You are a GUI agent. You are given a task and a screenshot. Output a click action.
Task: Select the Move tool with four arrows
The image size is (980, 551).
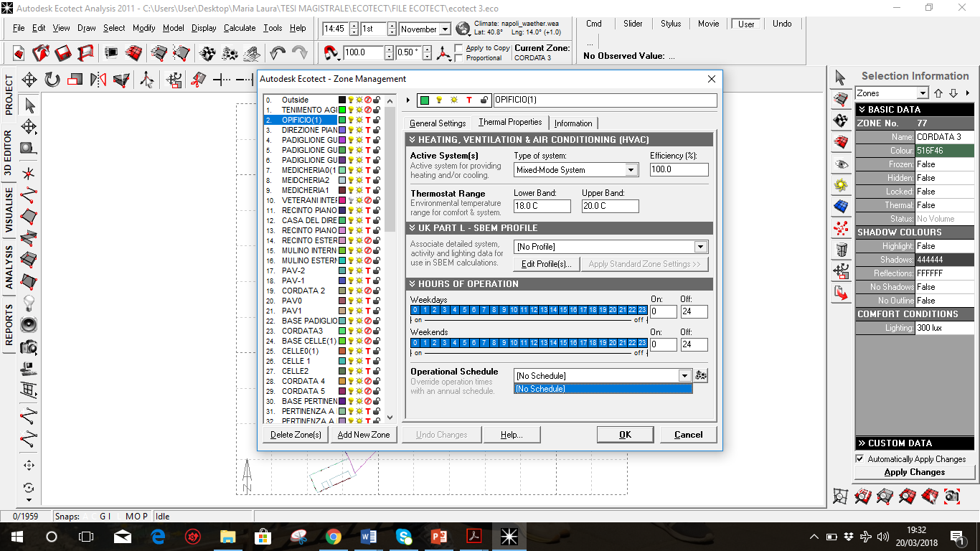pyautogui.click(x=29, y=80)
